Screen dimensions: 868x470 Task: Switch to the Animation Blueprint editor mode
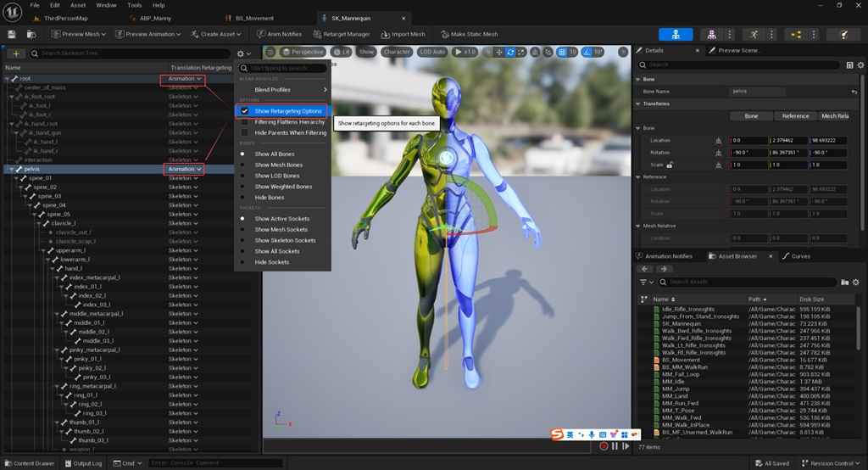pyautogui.click(x=796, y=35)
